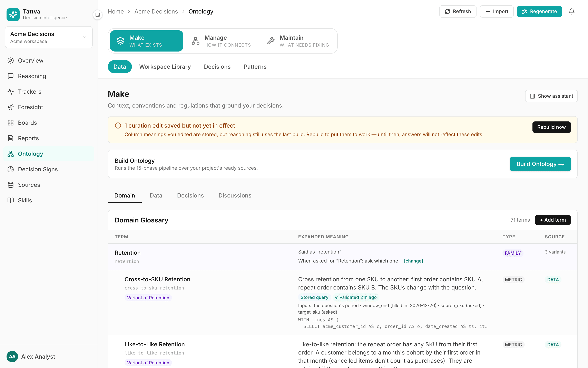Select the Maintain what needs fixing mode
The width and height of the screenshot is (588, 368).
point(298,41)
